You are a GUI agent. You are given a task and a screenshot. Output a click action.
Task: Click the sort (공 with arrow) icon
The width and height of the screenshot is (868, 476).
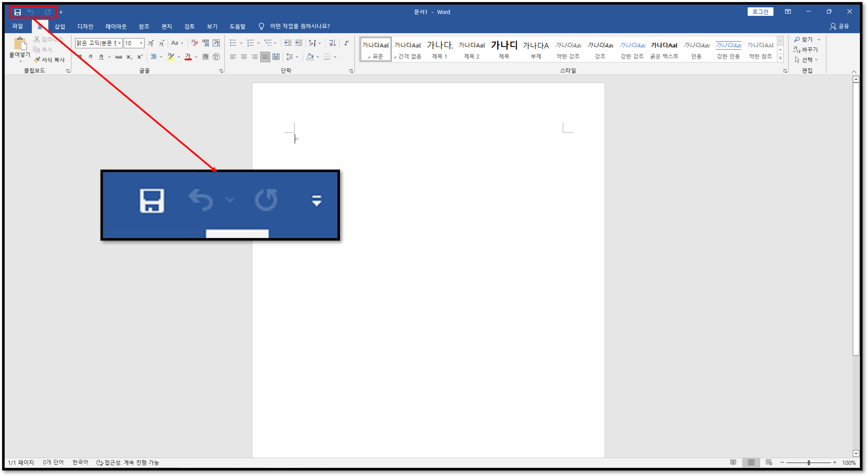point(332,43)
